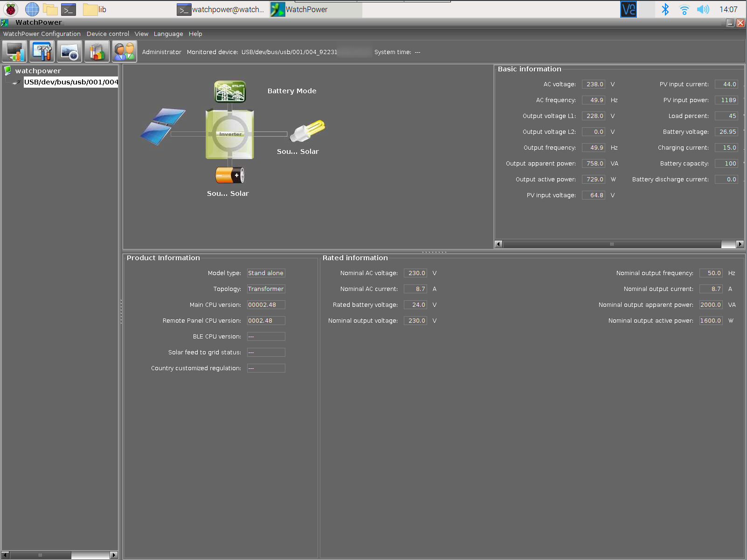Open the hammer and wrench settings icon
Image resolution: width=747 pixels, height=560 pixels.
coord(42,51)
